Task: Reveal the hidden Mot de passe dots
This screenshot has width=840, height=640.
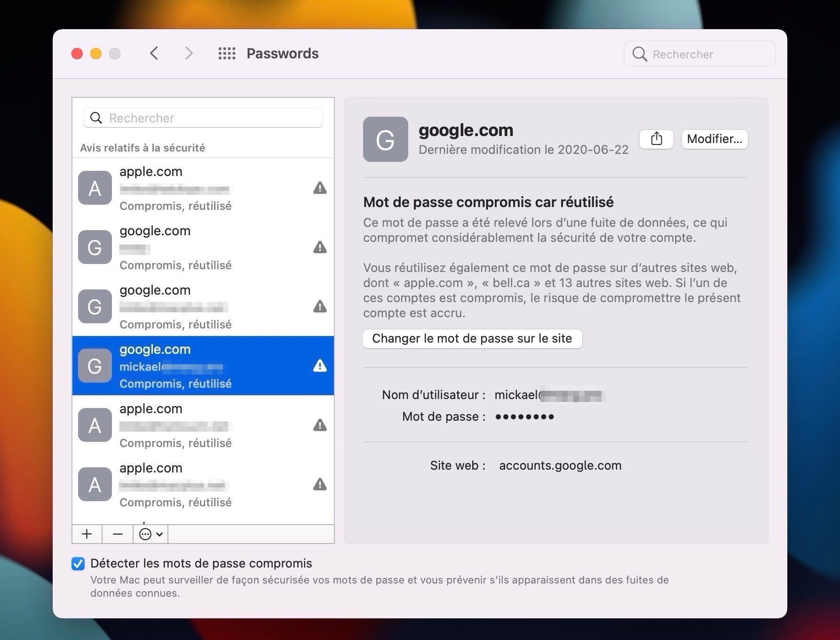Action: coord(524,416)
